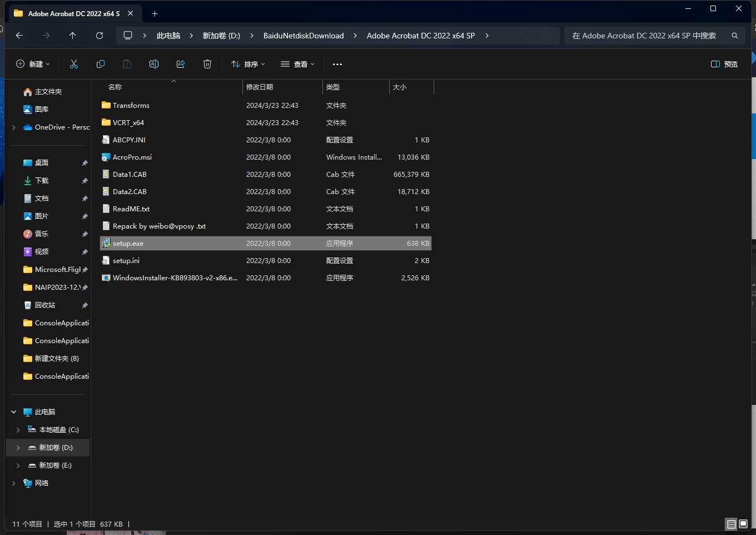Add a new tab with plus icon
The width and height of the screenshot is (756, 535).
pos(155,13)
